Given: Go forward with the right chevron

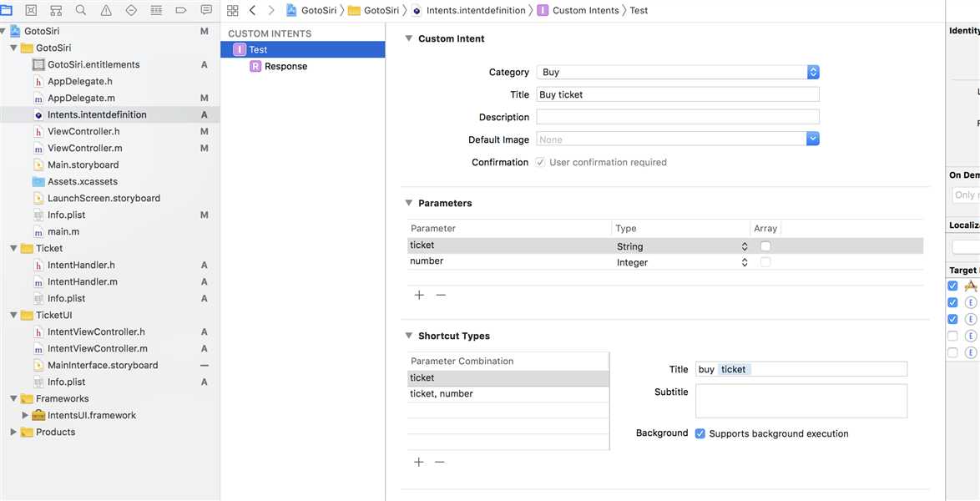Looking at the screenshot, I should click(x=270, y=10).
